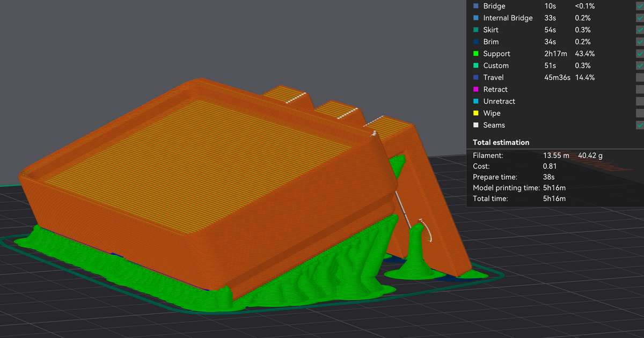Click the bright green Support color swatch
Screen dimensions: 644x338
pyautogui.click(x=475, y=54)
